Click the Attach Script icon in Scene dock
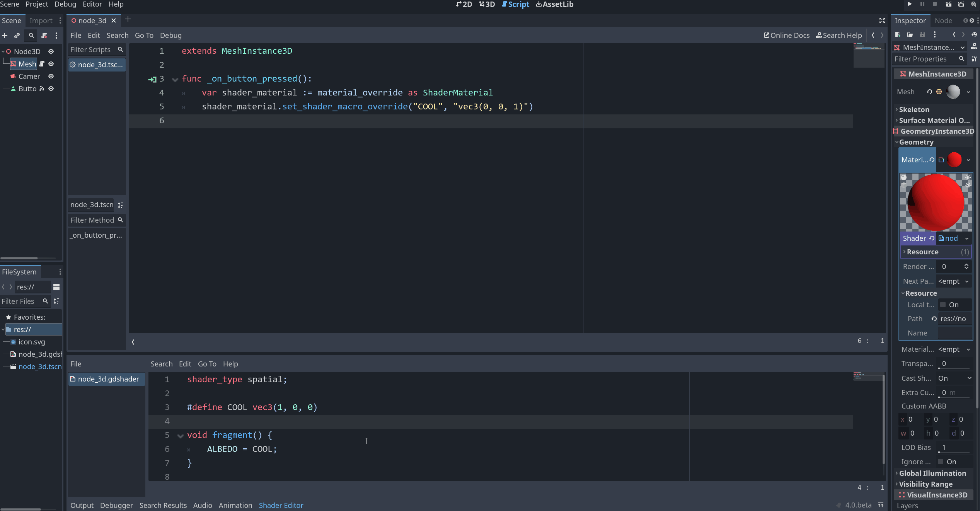This screenshot has width=980, height=511. tap(44, 36)
